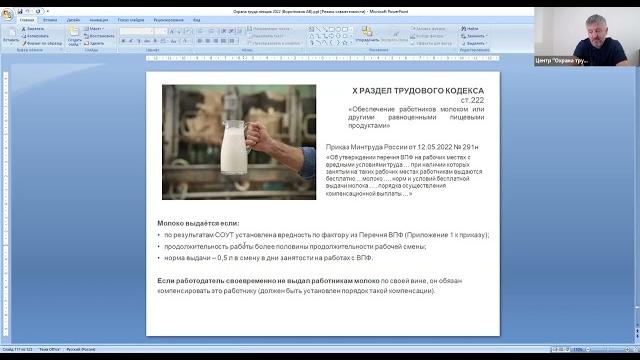Toggle center text alignment
Screen dimensions: 640x360
208,41
